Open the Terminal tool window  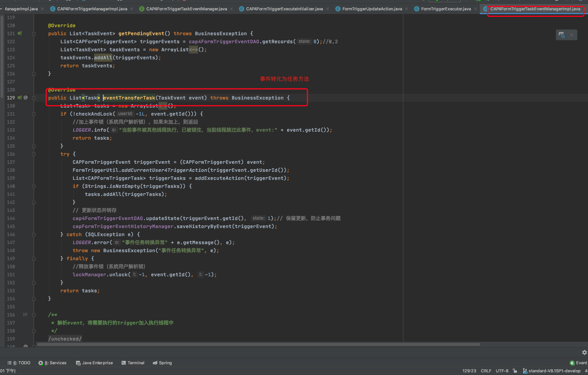point(136,363)
